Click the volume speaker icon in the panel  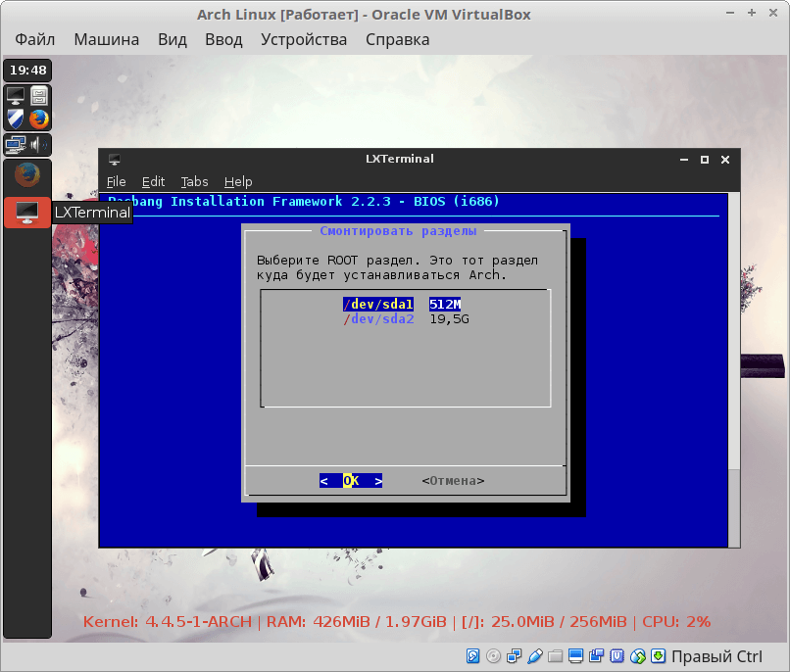click(x=39, y=145)
